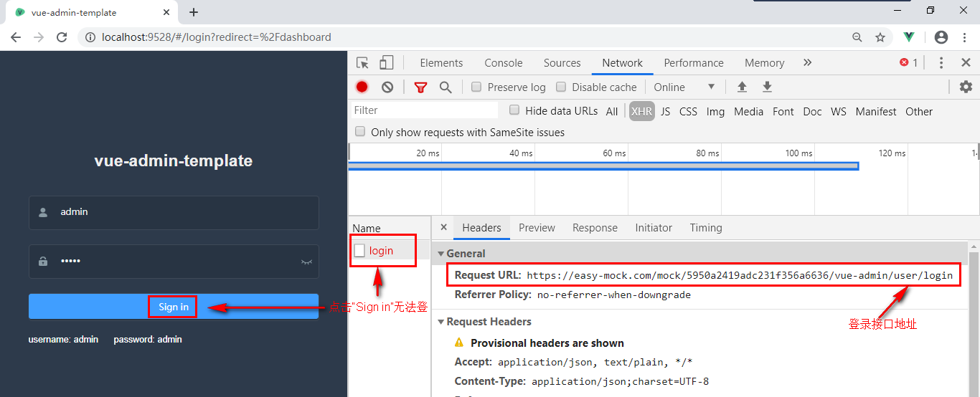This screenshot has width=980, height=397.
Task: Filter requests by Img
Action: 715,111
